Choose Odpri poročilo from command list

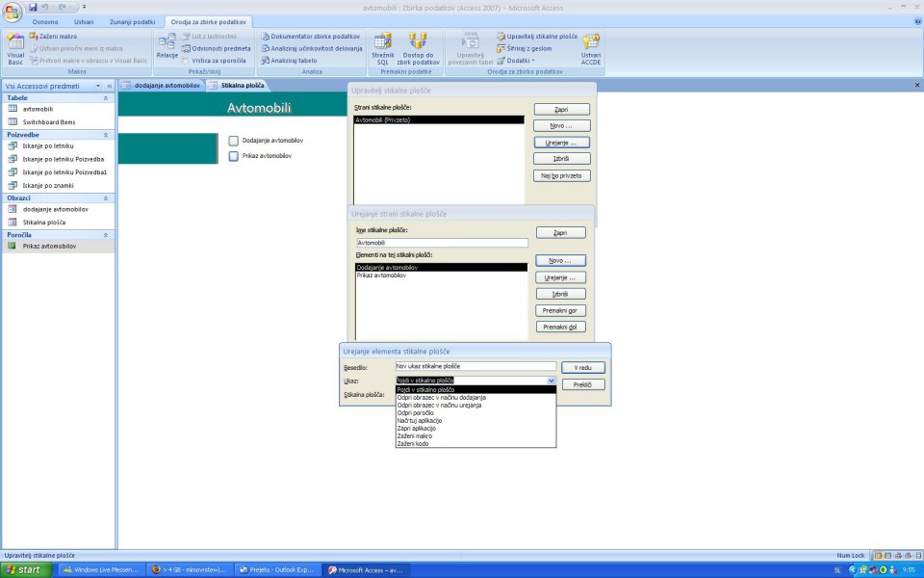[475, 413]
